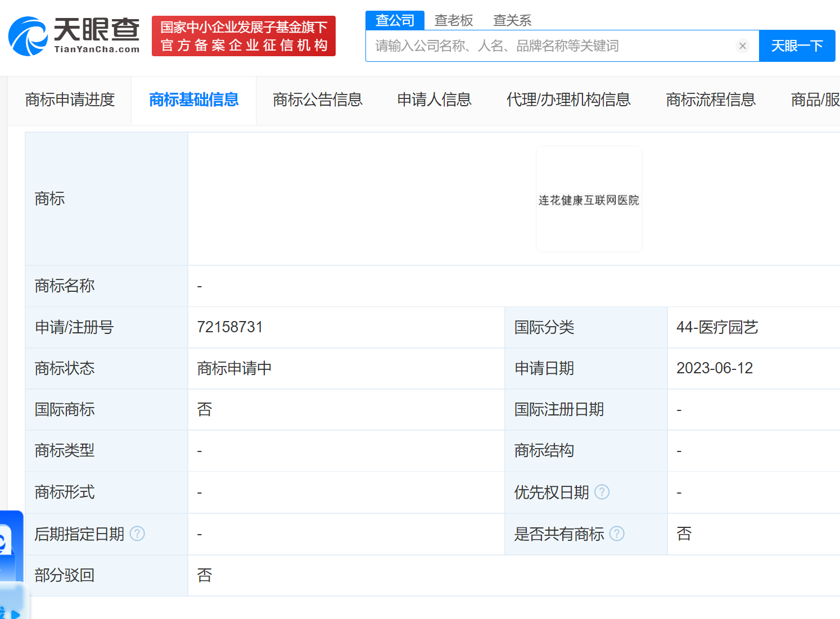This screenshot has height=619, width=840.
Task: Click the application date 2023-06-12
Action: 715,368
